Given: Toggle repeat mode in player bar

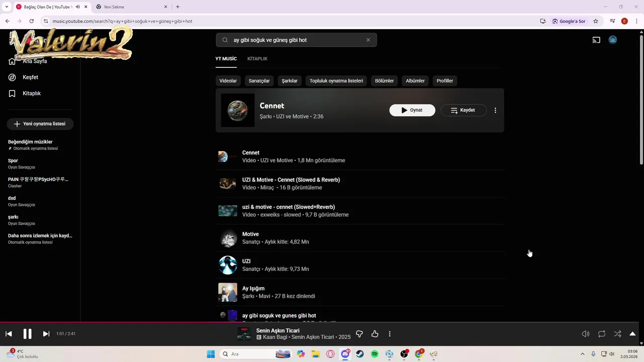Looking at the screenshot, I should 602,334.
